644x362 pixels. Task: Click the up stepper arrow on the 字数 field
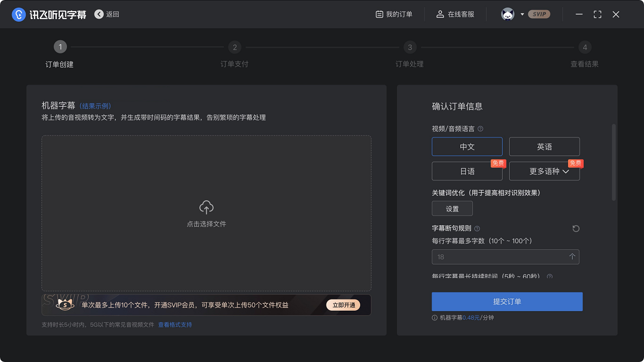pos(572,257)
